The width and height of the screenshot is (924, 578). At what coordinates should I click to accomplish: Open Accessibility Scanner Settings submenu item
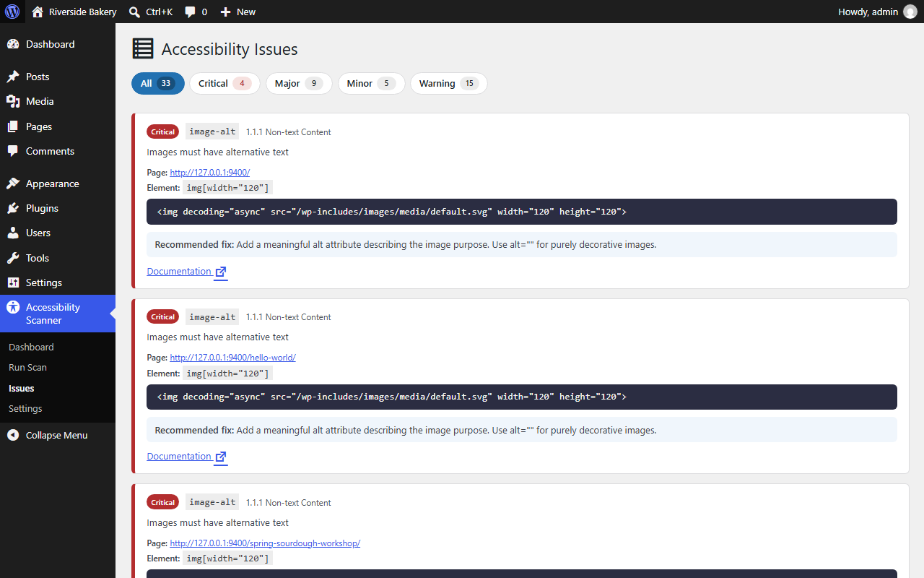(25, 408)
